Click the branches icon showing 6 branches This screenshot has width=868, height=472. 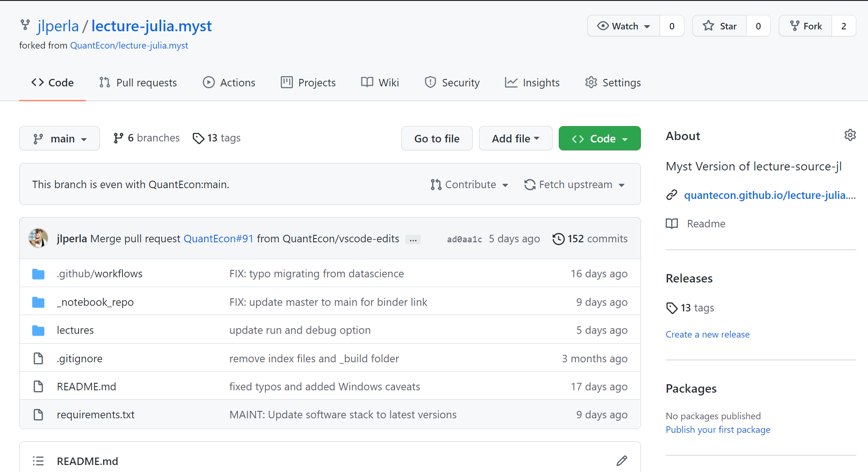pos(119,138)
